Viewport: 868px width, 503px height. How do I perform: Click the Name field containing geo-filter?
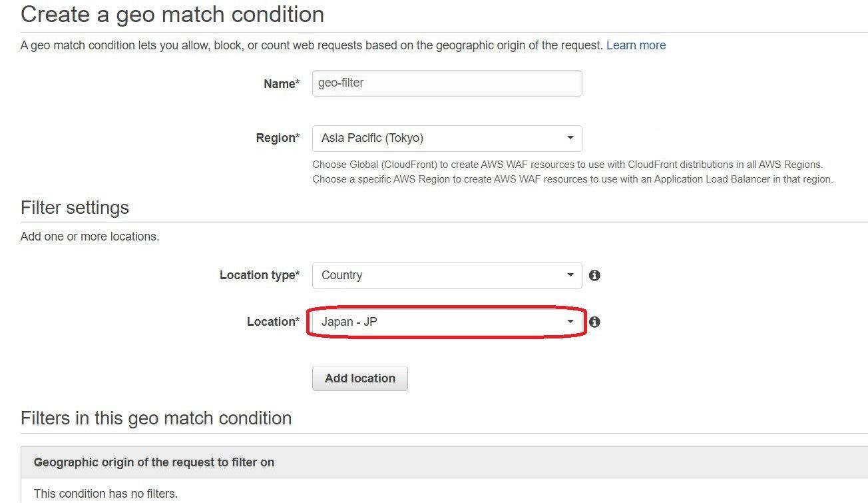point(447,83)
